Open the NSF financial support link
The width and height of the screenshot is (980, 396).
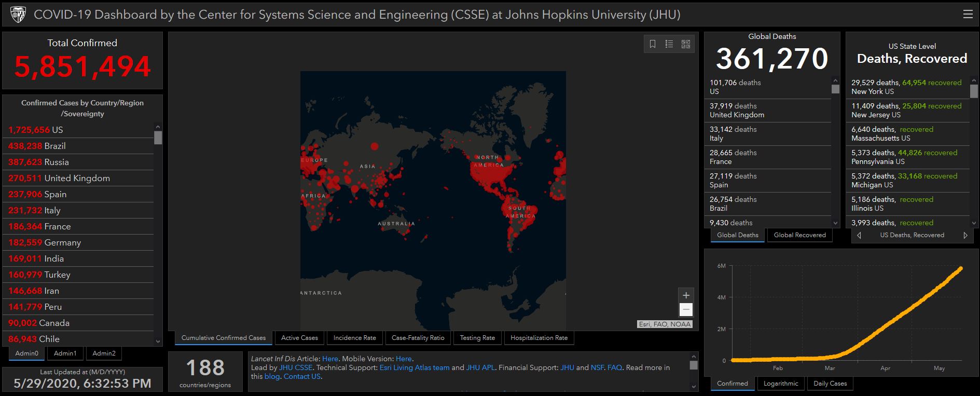(x=597, y=367)
